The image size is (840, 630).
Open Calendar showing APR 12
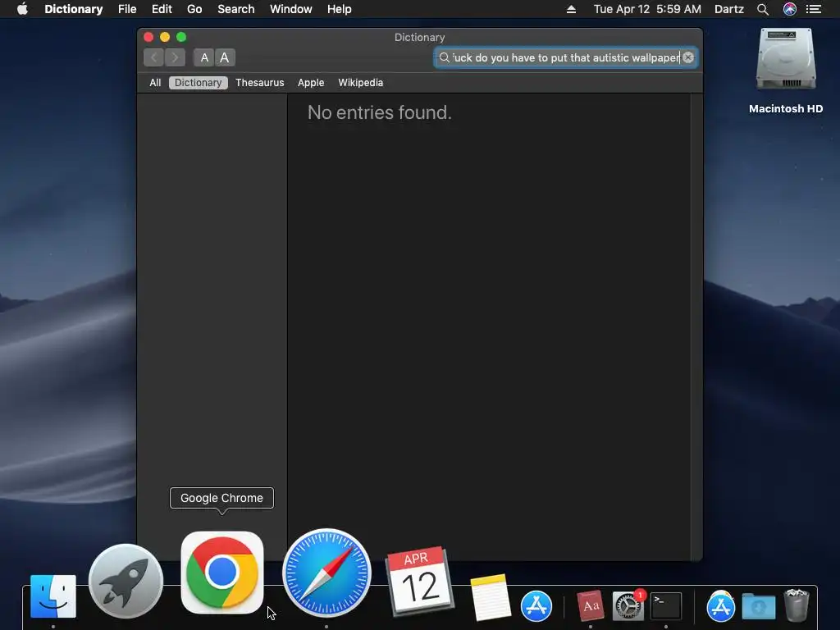(419, 581)
